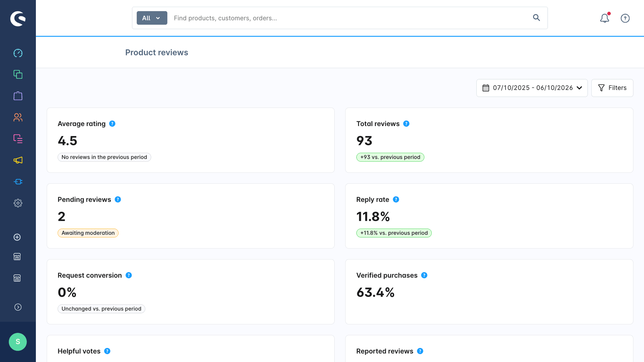The width and height of the screenshot is (644, 362).
Task: Open the help question mark in header
Action: (625, 18)
